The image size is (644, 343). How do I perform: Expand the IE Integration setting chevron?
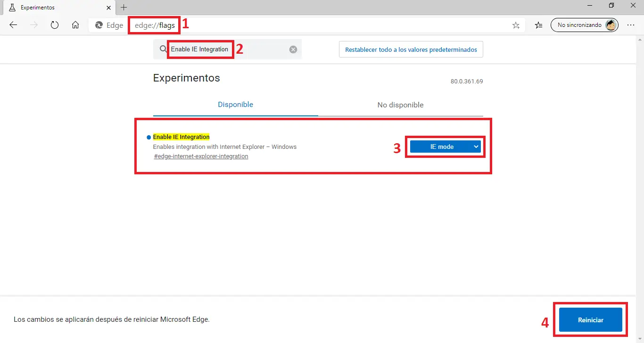(x=476, y=147)
